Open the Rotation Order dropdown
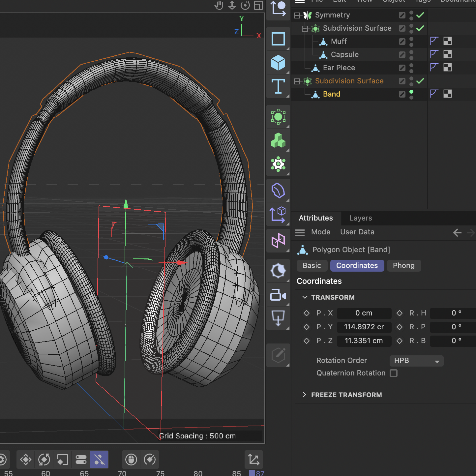This screenshot has width=476, height=476. click(416, 361)
